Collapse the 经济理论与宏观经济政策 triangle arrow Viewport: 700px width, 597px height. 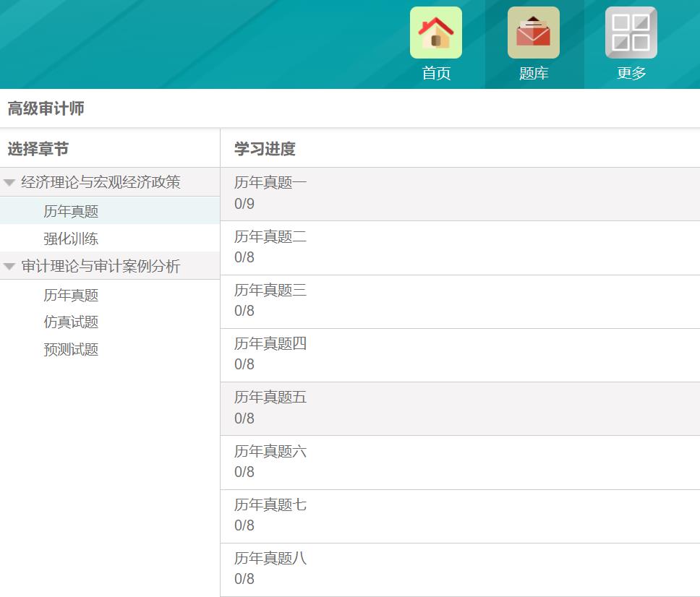tap(9, 183)
